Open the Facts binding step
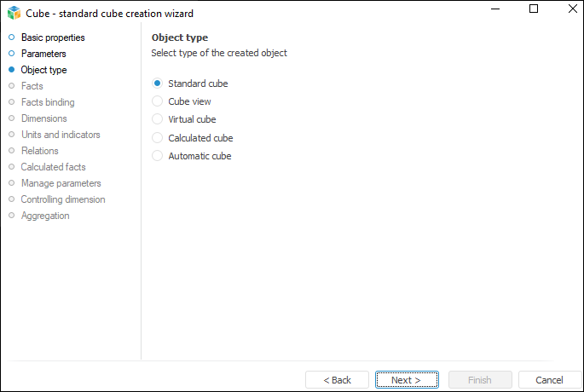Image resolution: width=584 pixels, height=392 pixels. (48, 102)
